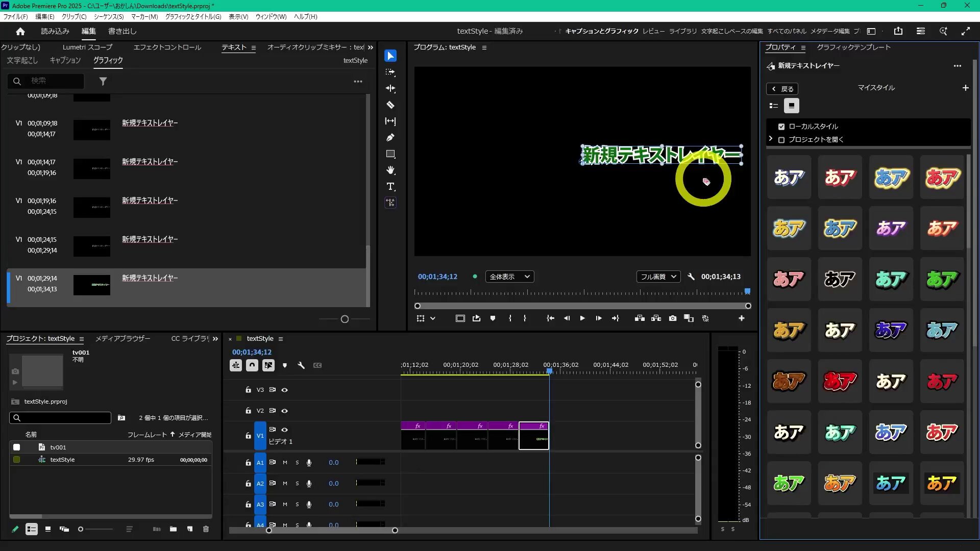Screen dimensions: 980x551
Task: Select the Hand tool
Action: pyautogui.click(x=390, y=170)
